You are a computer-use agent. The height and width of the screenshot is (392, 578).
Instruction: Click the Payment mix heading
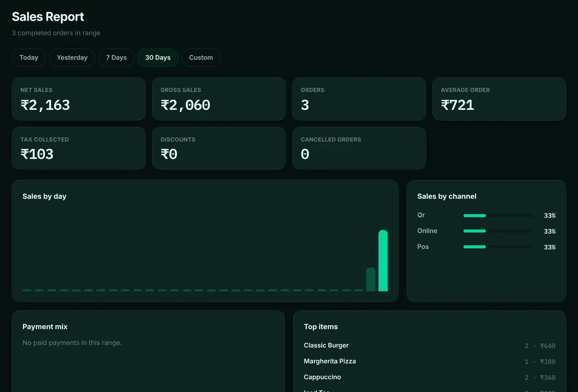[x=45, y=327]
